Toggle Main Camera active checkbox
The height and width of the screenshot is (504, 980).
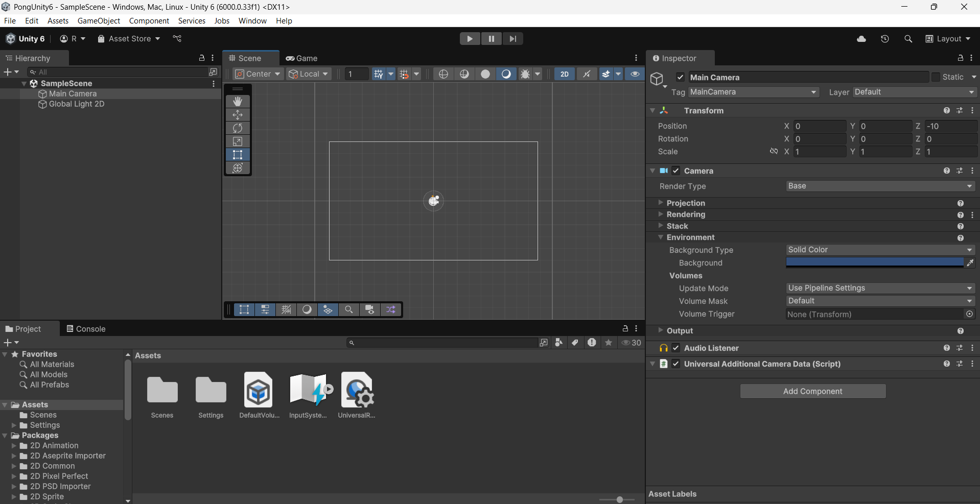coord(680,77)
